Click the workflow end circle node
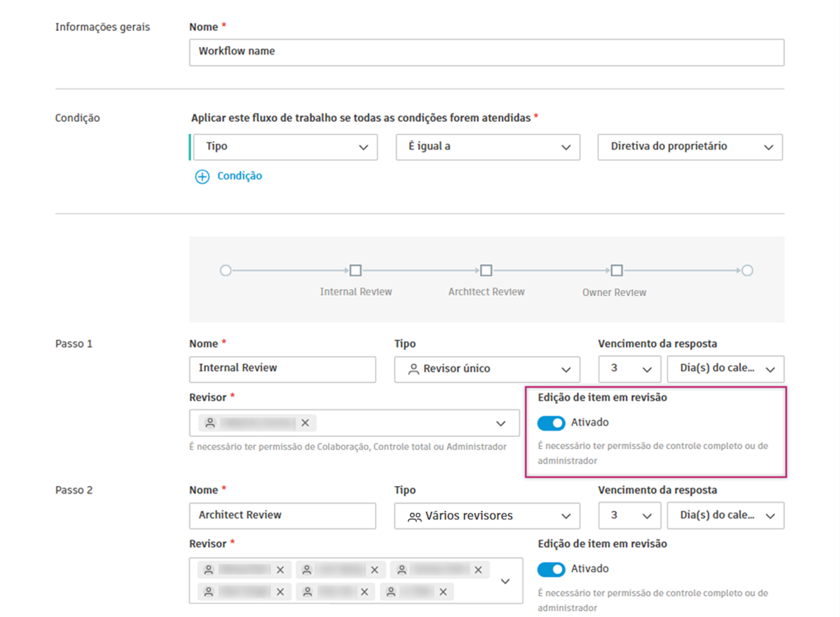This screenshot has width=840, height=617. pyautogui.click(x=748, y=270)
